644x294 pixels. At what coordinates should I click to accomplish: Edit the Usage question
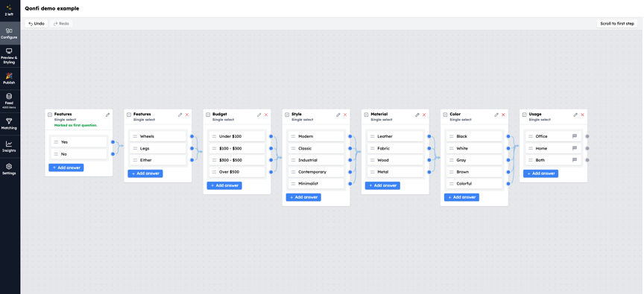tap(575, 115)
